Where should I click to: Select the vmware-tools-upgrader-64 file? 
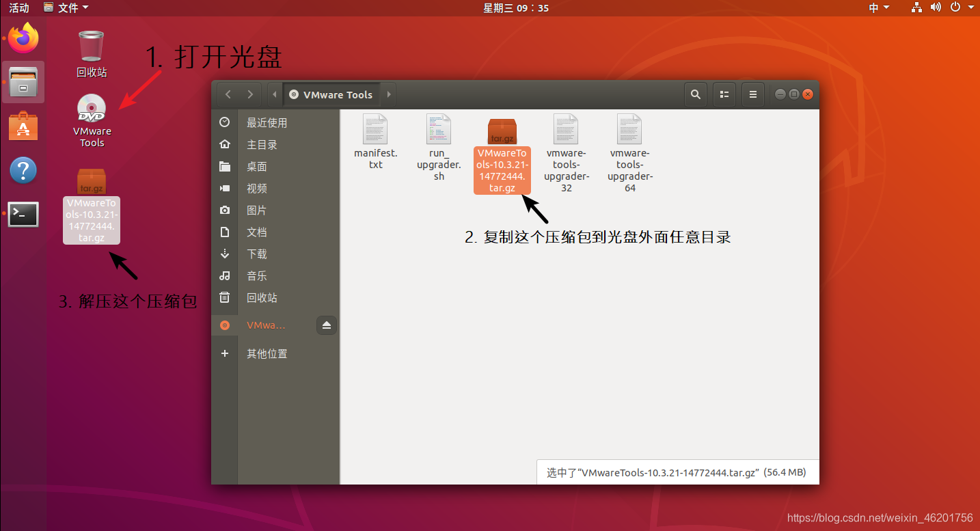[x=630, y=153]
